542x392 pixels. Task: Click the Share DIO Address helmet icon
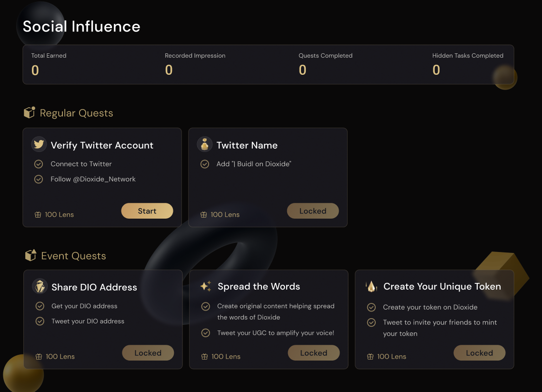tap(40, 286)
